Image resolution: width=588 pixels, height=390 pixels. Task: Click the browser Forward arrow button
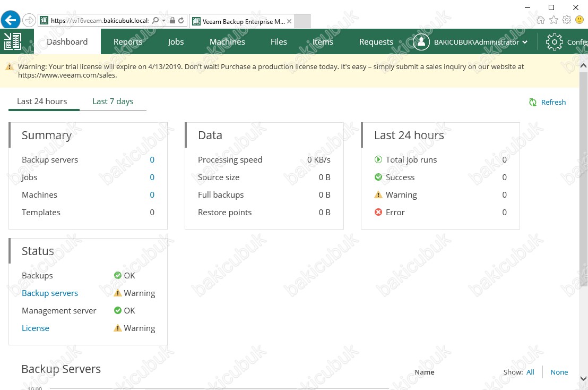29,20
